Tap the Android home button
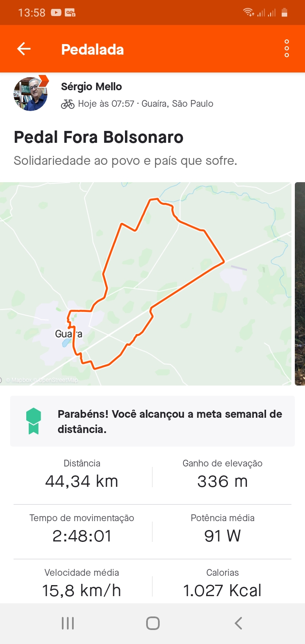Screen dimensions: 305x644 pos(152,623)
